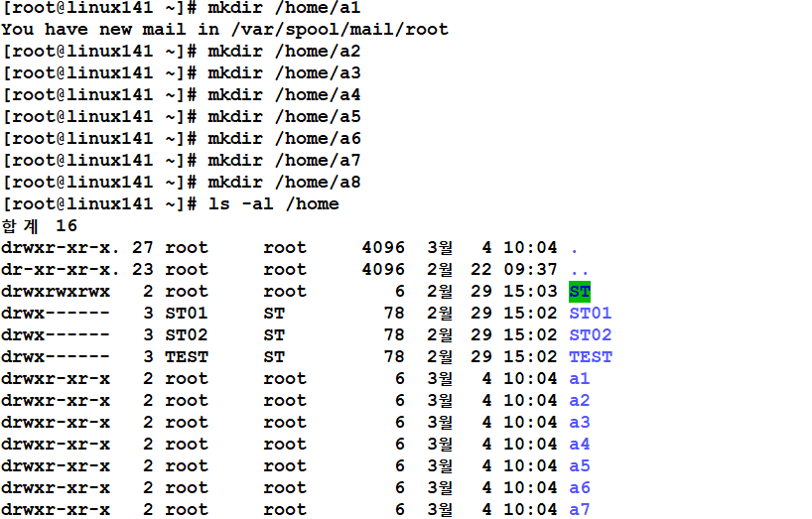Click the 'dr-xr-xr-x.' permissions of parent directory

[61, 270]
